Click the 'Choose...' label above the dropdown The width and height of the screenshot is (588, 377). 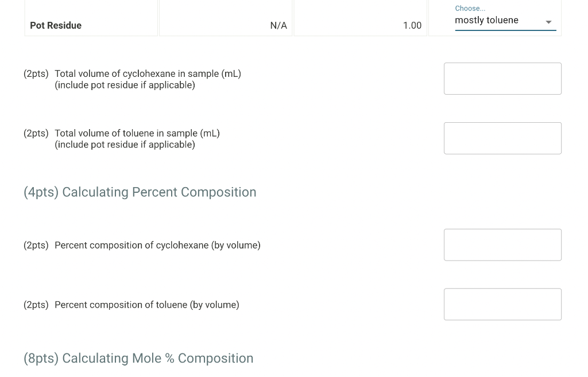coord(470,9)
